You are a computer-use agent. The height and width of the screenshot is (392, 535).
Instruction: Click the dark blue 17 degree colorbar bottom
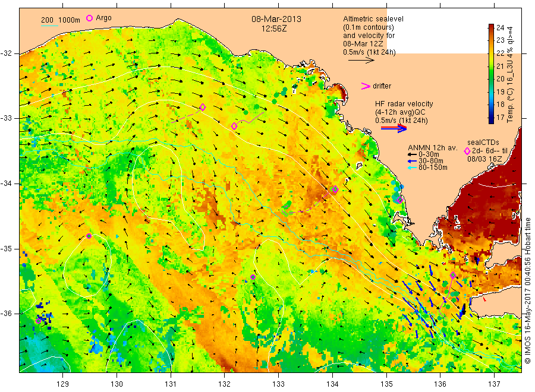pos(492,120)
